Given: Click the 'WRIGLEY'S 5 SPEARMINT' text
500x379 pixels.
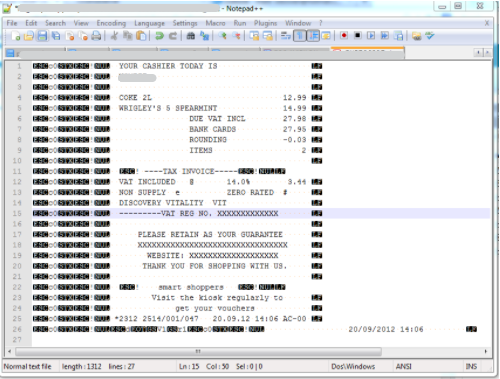Looking at the screenshot, I should point(168,108).
